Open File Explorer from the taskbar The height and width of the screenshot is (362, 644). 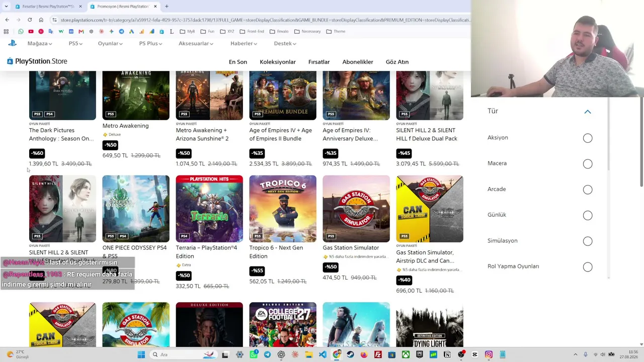pos(308,354)
